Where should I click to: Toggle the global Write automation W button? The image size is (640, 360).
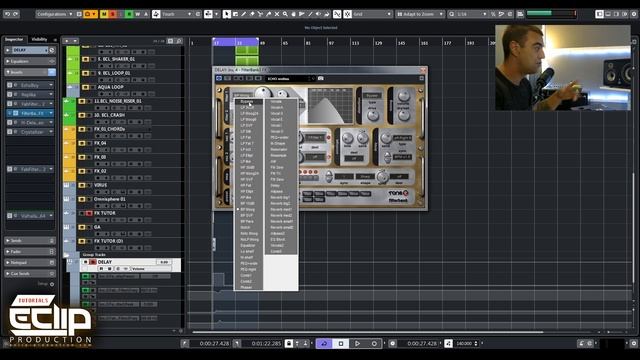point(138,14)
